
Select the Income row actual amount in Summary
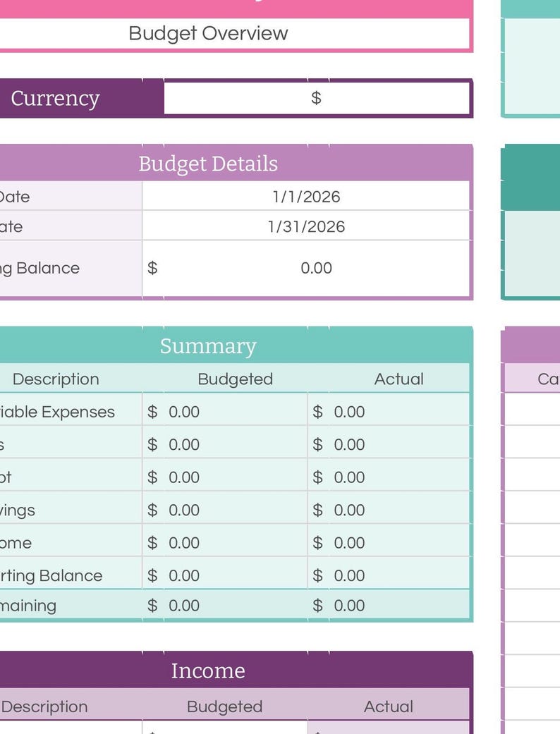coord(389,542)
